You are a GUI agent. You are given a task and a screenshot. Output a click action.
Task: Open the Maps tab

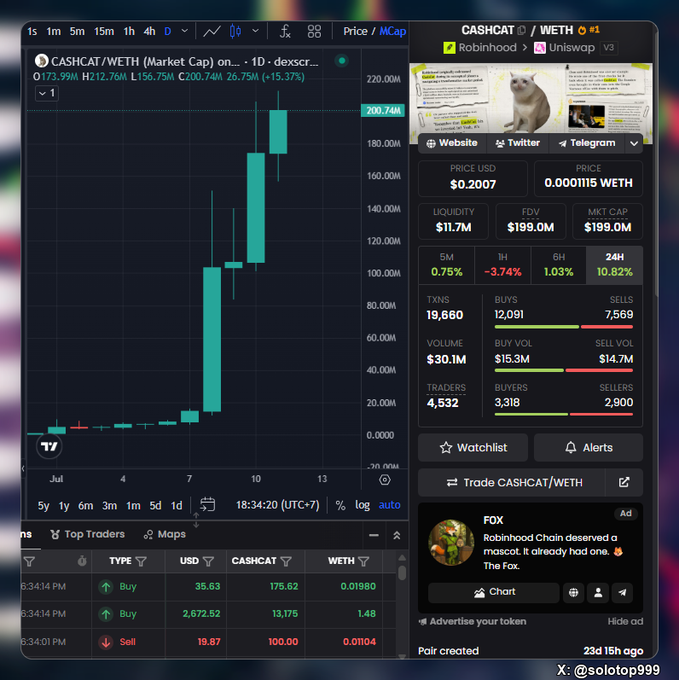coord(164,534)
